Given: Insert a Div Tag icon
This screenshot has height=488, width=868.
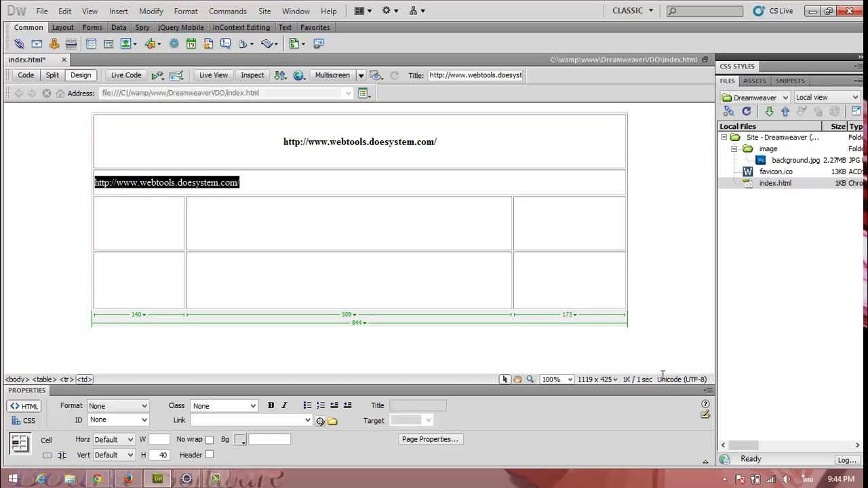Looking at the screenshot, I should tap(108, 43).
